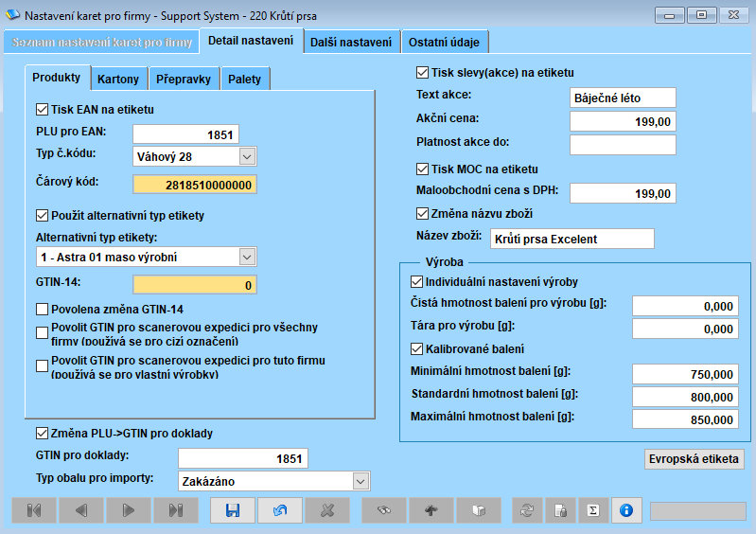Click Čistá hmotnost balení pro výrobu field

[x=685, y=307]
